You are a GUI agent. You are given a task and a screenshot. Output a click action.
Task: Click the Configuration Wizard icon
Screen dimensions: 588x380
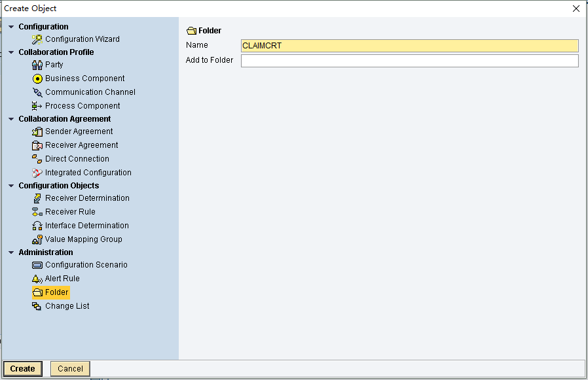pos(37,39)
